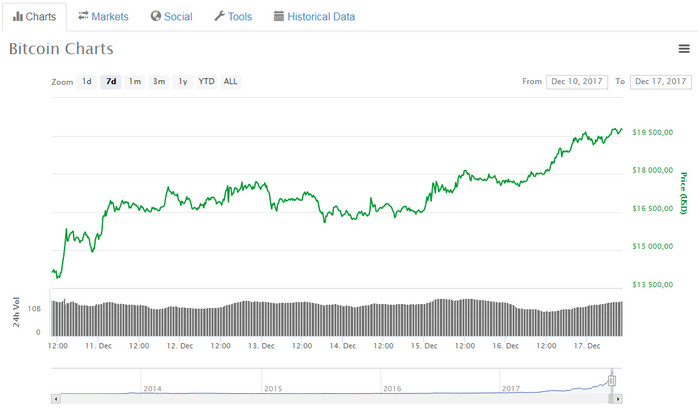700x411 pixels.
Task: Click the wrench icon on Tools tab
Action: 219,17
